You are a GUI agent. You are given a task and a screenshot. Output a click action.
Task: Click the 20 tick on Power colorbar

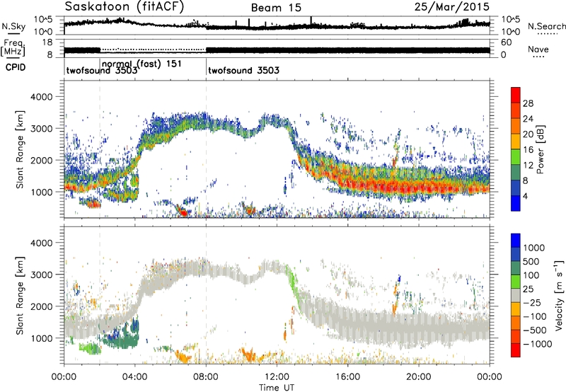pyautogui.click(x=528, y=134)
